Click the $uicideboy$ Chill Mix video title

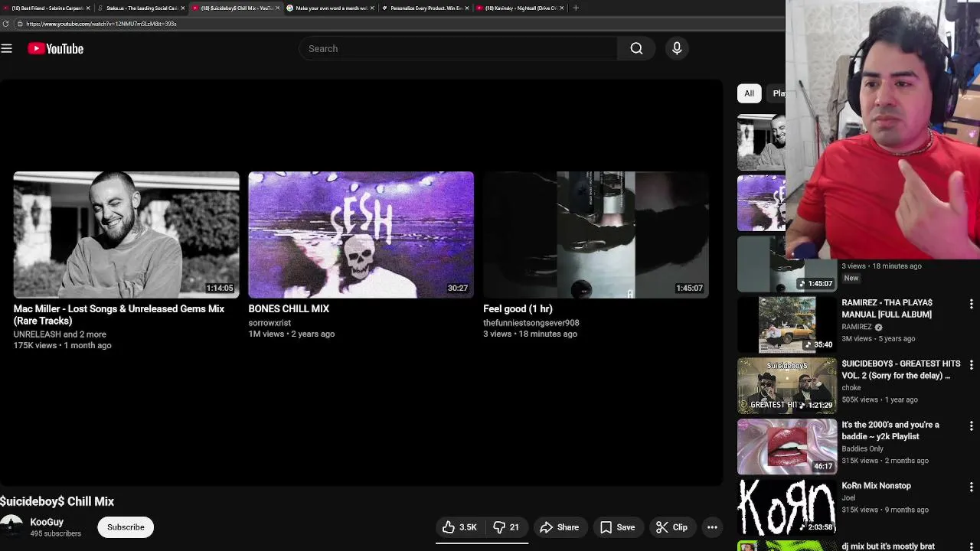[x=57, y=501]
